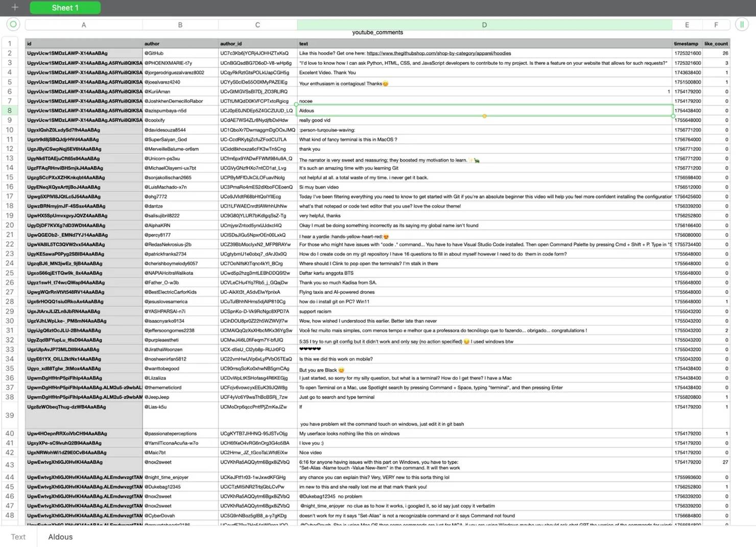756x547 pixels.
Task: Select column F header
Action: coord(716,25)
